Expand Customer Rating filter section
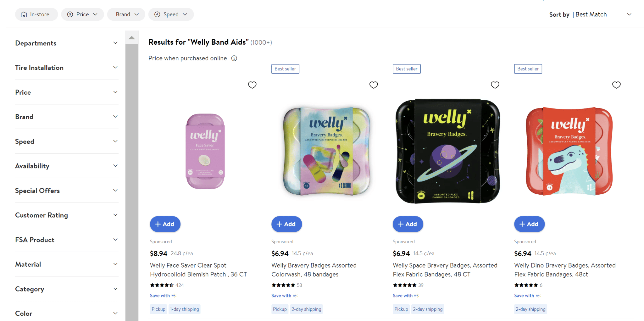The width and height of the screenshot is (644, 321). click(x=67, y=215)
